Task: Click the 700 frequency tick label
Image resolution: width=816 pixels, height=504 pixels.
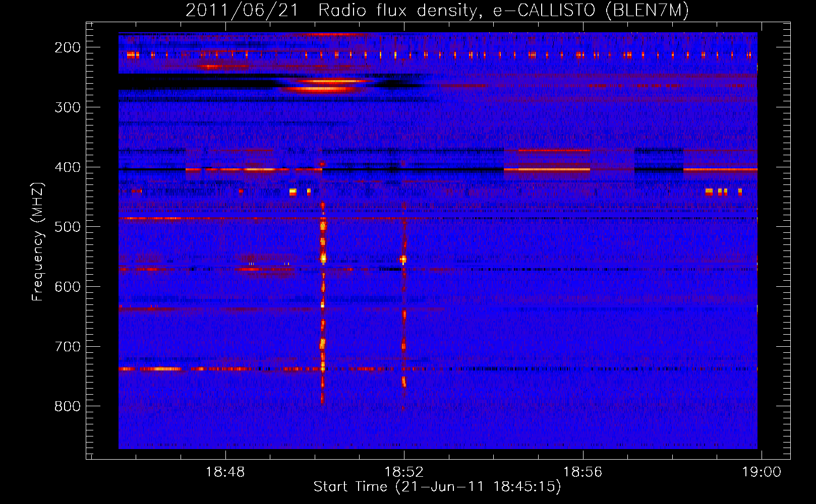Action: pyautogui.click(x=68, y=347)
